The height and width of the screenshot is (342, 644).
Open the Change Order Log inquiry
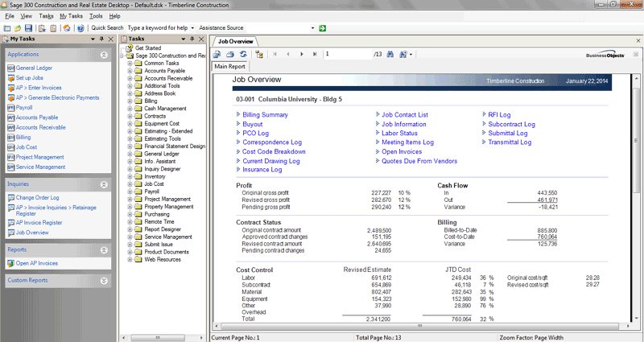[x=37, y=197]
